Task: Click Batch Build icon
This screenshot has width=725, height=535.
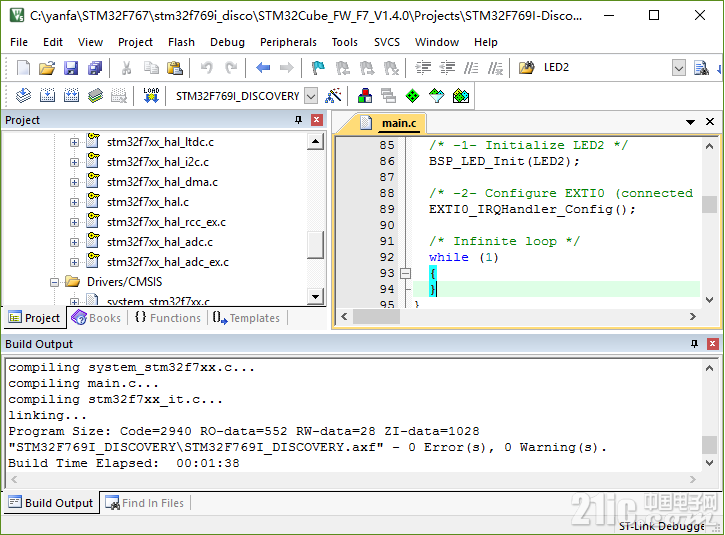Action: pyautogui.click(x=95, y=96)
